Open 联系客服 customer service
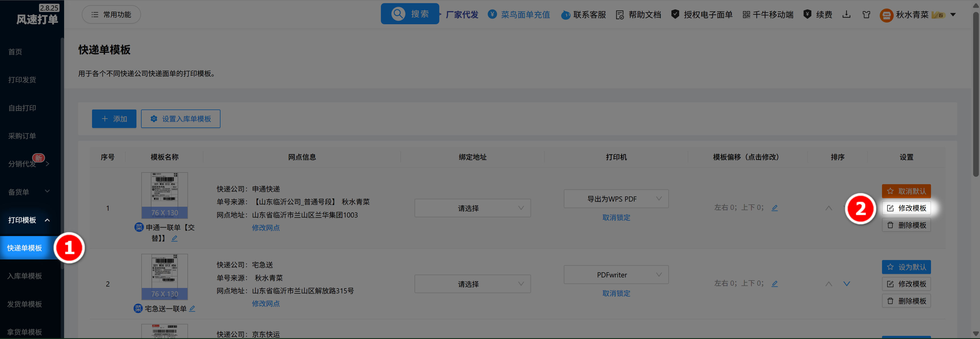 click(584, 15)
